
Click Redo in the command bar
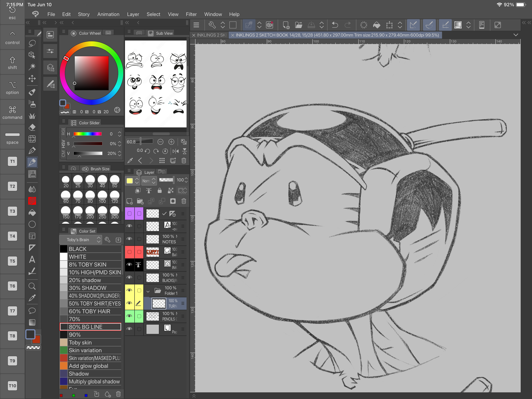click(348, 25)
